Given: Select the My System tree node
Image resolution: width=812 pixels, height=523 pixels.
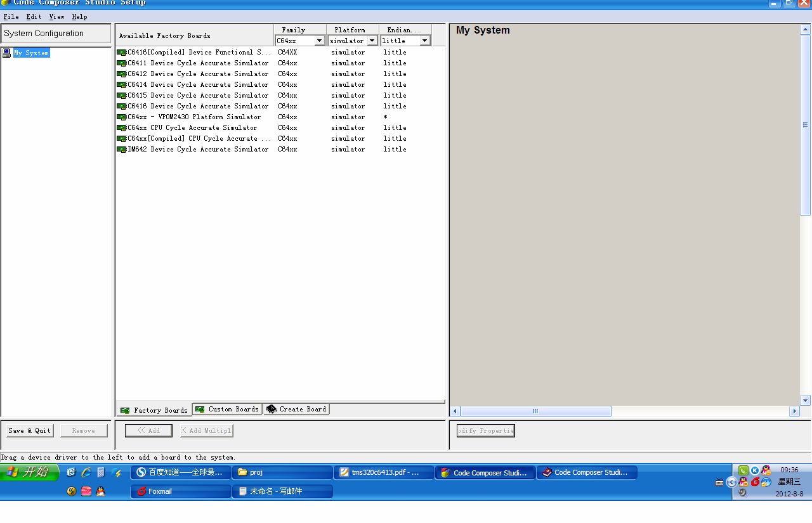Looking at the screenshot, I should point(31,53).
